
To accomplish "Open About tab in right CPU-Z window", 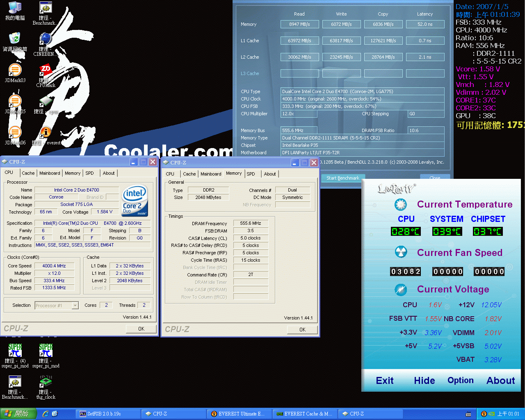I will [270, 174].
